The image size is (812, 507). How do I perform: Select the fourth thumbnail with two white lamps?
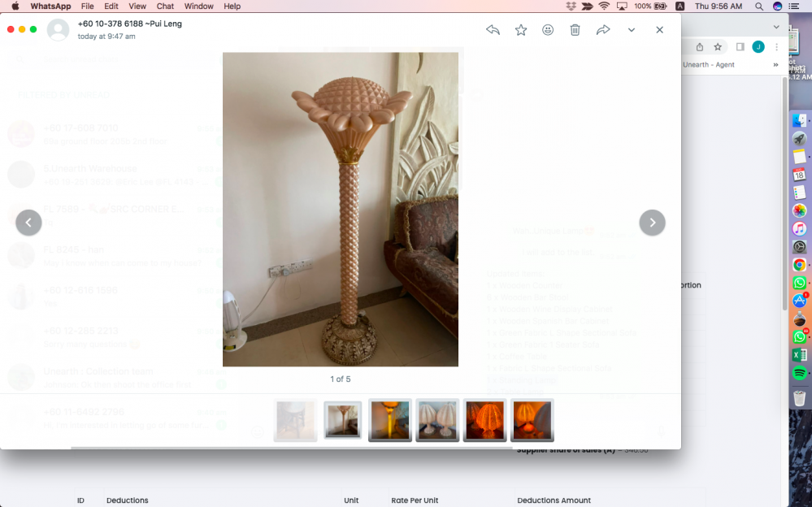click(437, 420)
